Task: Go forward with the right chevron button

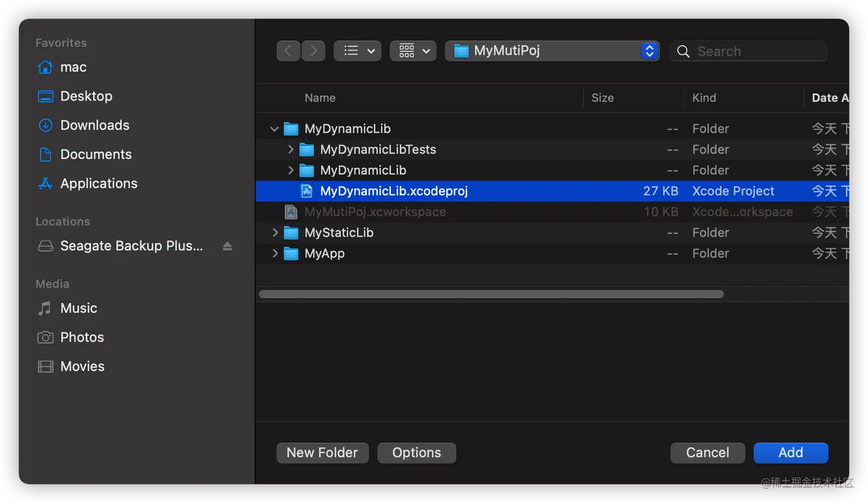Action: click(x=313, y=51)
